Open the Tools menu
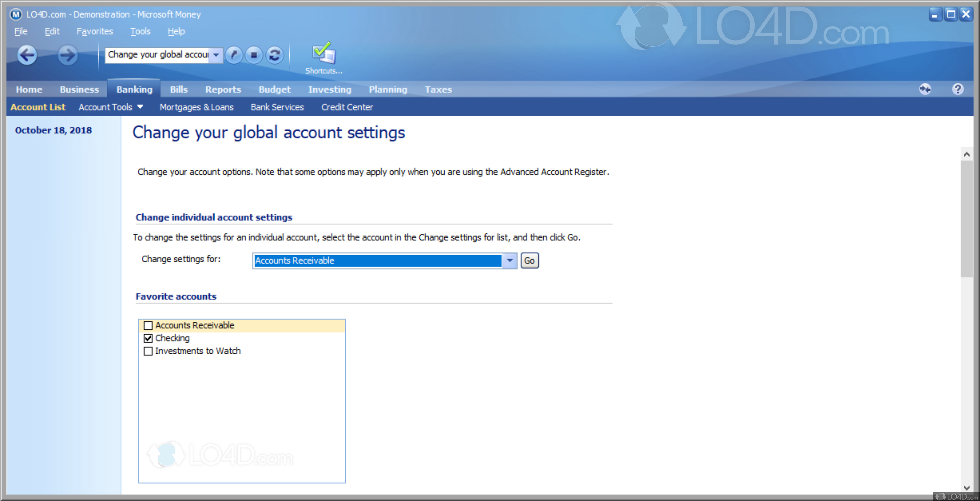The width and height of the screenshot is (980, 501). (x=140, y=31)
